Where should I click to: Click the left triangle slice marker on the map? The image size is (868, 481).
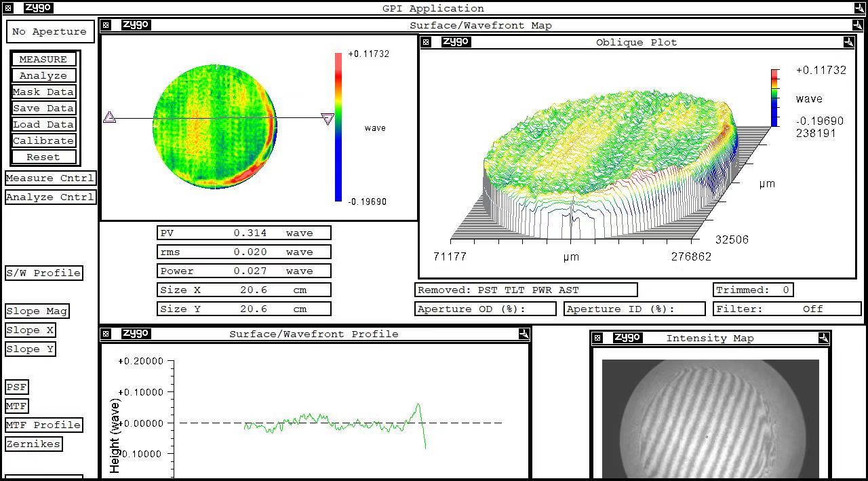[x=109, y=118]
